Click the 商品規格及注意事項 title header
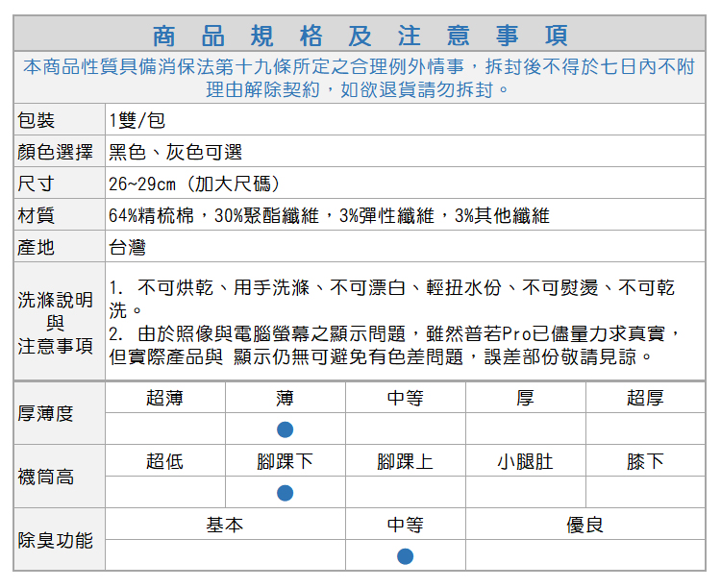 360,36
